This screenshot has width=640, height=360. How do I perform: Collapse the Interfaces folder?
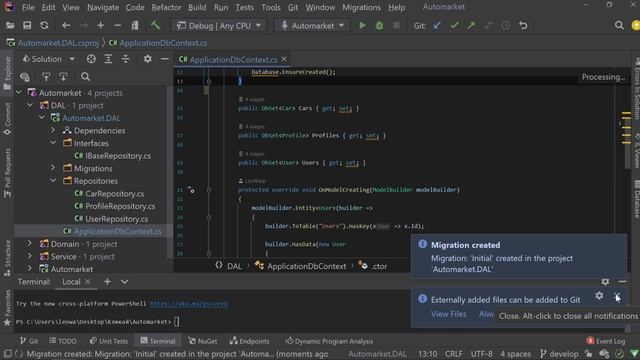click(53, 143)
